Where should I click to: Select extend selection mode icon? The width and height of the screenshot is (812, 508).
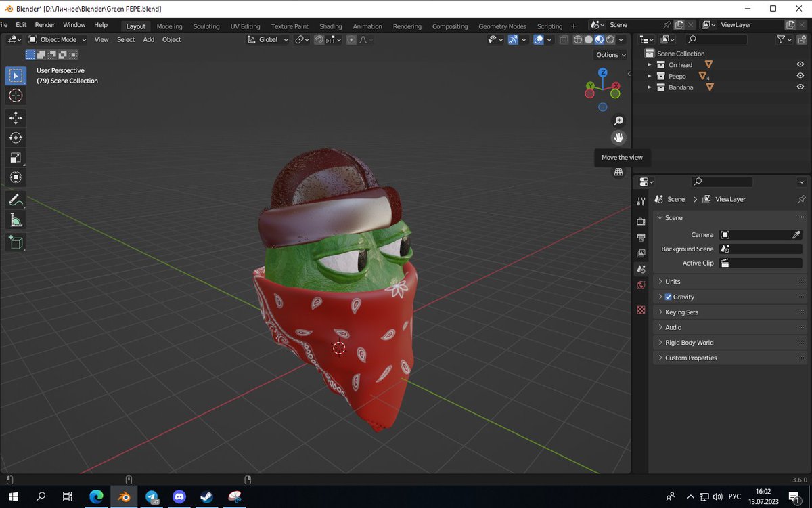pos(41,55)
